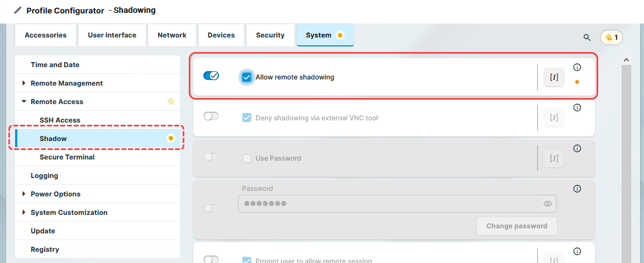Collapse the Remote Access section
Screen dimensions: 644x263
coord(23,102)
